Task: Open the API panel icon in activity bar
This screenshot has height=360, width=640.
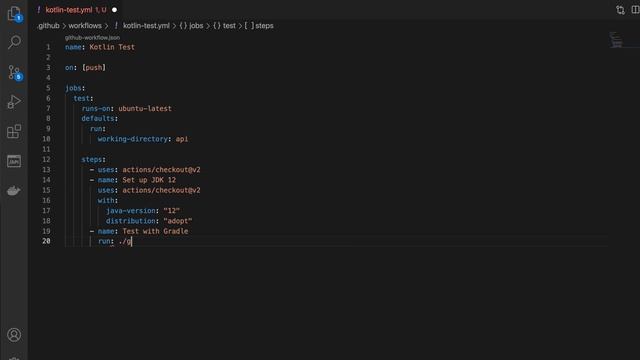Action: pos(14,161)
